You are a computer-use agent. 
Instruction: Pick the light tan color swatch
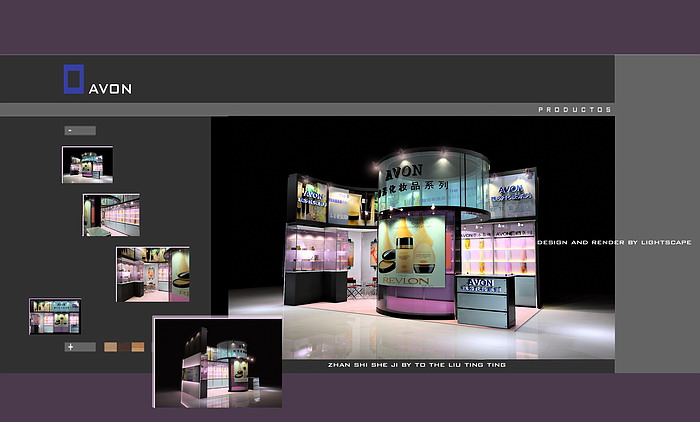click(110, 347)
